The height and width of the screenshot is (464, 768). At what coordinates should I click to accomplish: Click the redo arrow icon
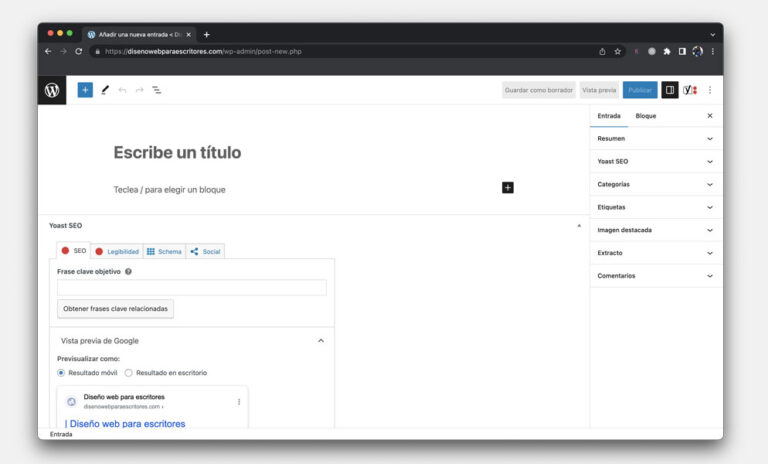click(140, 90)
